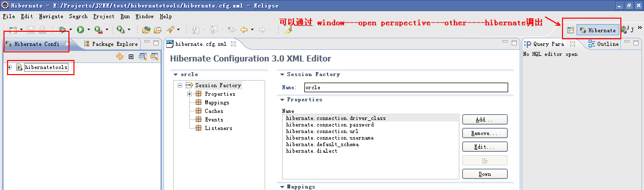644x190 pixels.
Task: Click the back navigation arrow in the toolbar
Action: (244, 30)
